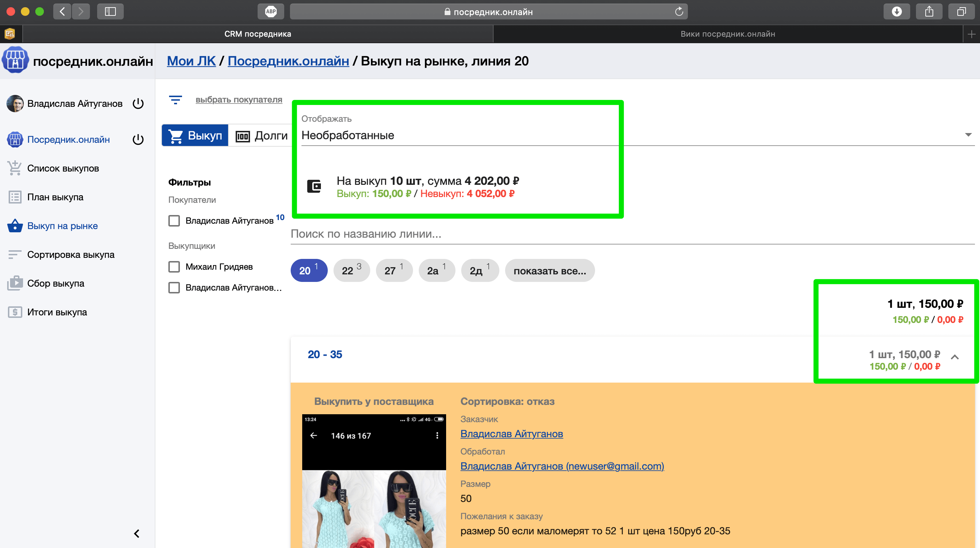Open План выкупа list icon
The image size is (980, 548).
[x=14, y=197]
